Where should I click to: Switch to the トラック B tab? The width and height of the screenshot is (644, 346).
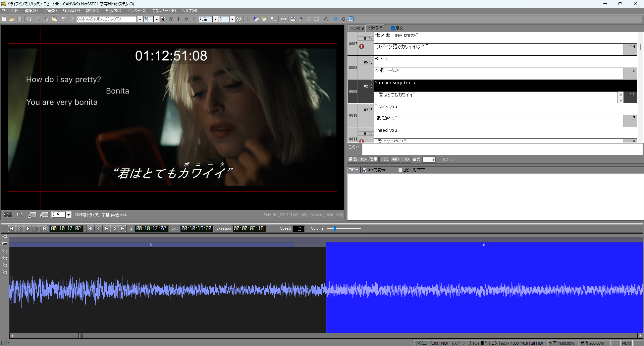tap(375, 28)
